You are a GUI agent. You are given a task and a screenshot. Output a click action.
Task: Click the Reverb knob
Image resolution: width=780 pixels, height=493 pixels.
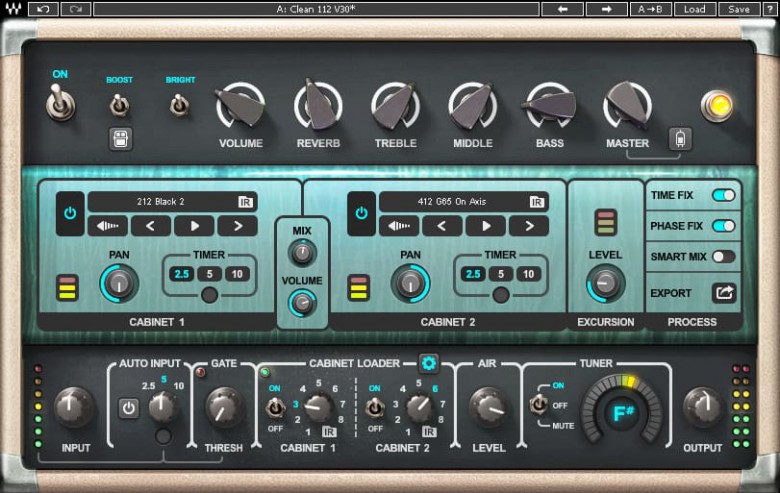(318, 105)
